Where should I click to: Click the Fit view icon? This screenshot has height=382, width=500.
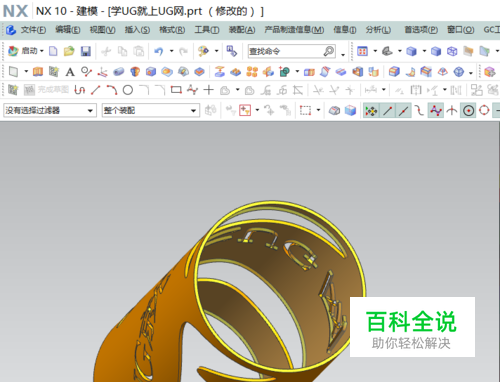tap(362, 51)
